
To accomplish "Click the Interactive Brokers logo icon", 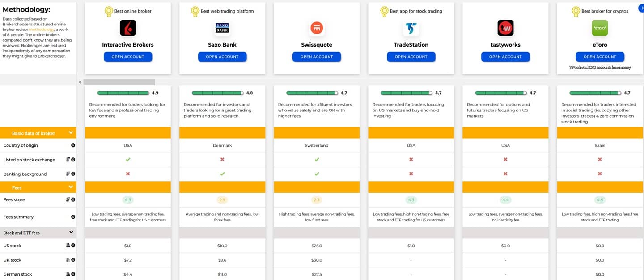I will coord(128,28).
